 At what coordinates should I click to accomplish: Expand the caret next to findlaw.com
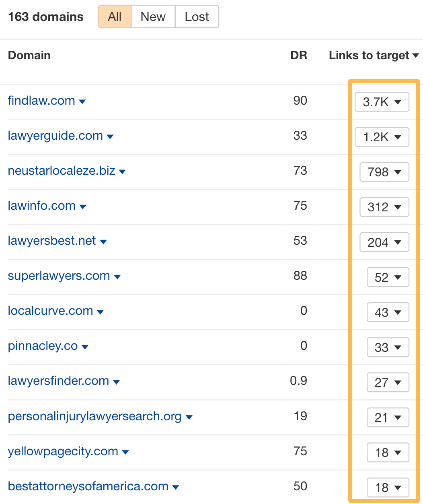[82, 102]
